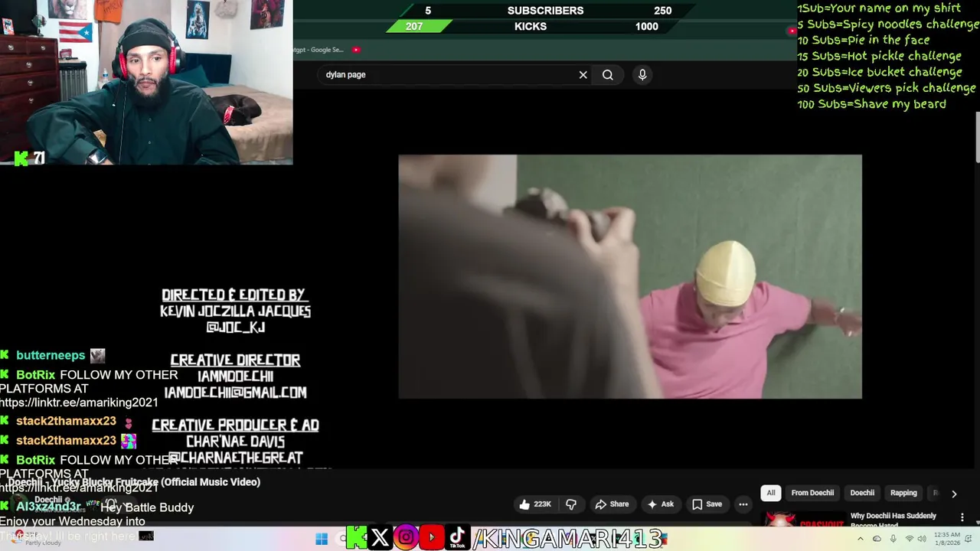Open the notification bell tray icon

[x=968, y=539]
